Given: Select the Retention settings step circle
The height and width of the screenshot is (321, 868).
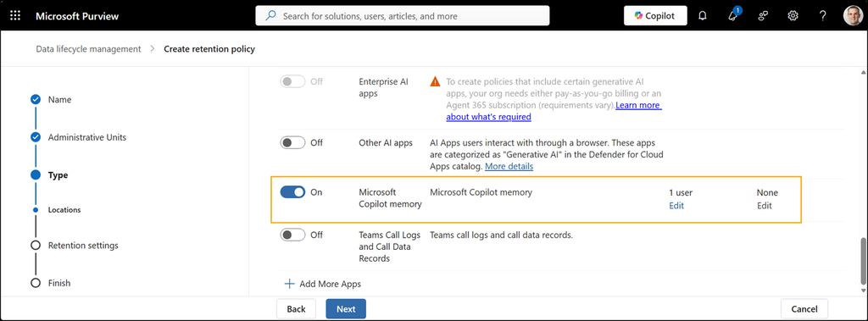Looking at the screenshot, I should coord(36,245).
